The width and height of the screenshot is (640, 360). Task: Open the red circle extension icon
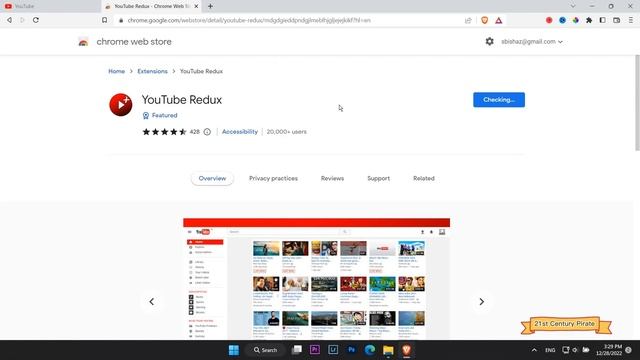[549, 20]
